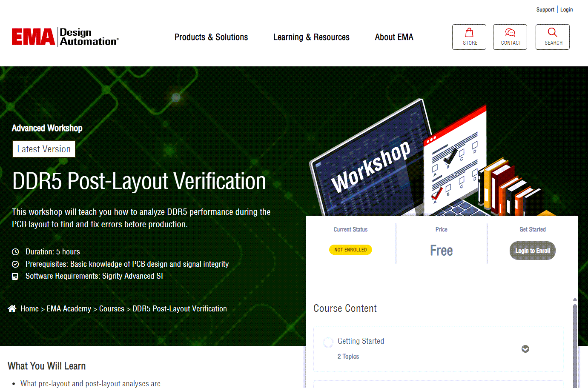Click the Latest Version button
Viewport: 588px width, 388px height.
(x=44, y=149)
